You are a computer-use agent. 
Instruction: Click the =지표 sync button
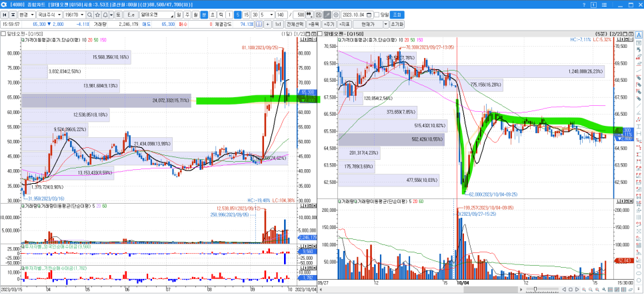tap(344, 24)
